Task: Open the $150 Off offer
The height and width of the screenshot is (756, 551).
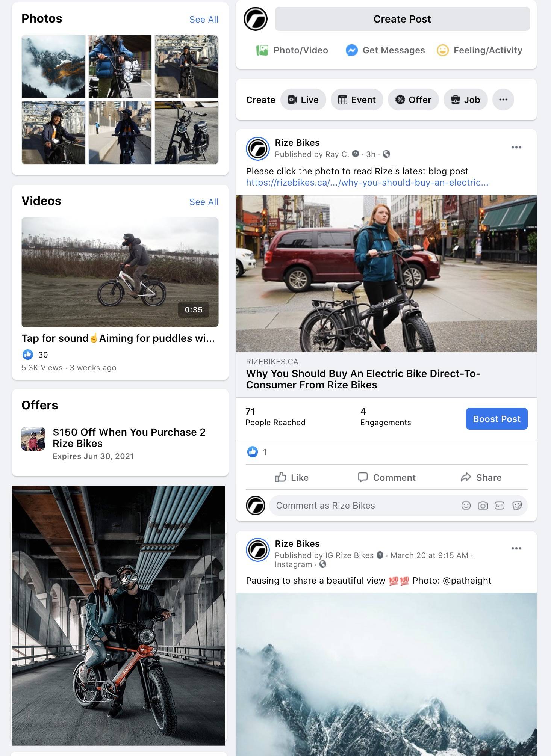Action: pos(129,438)
